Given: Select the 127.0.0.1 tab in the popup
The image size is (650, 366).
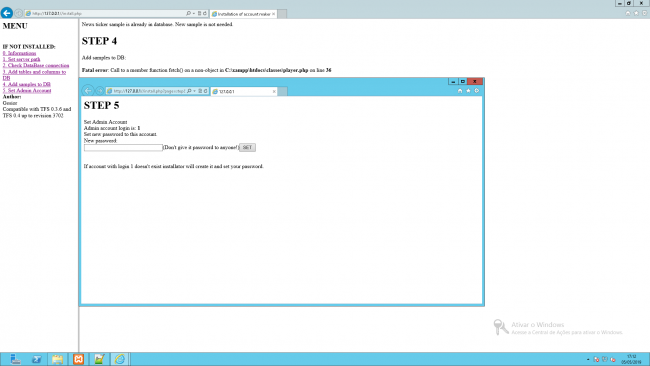Looking at the screenshot, I should point(244,91).
